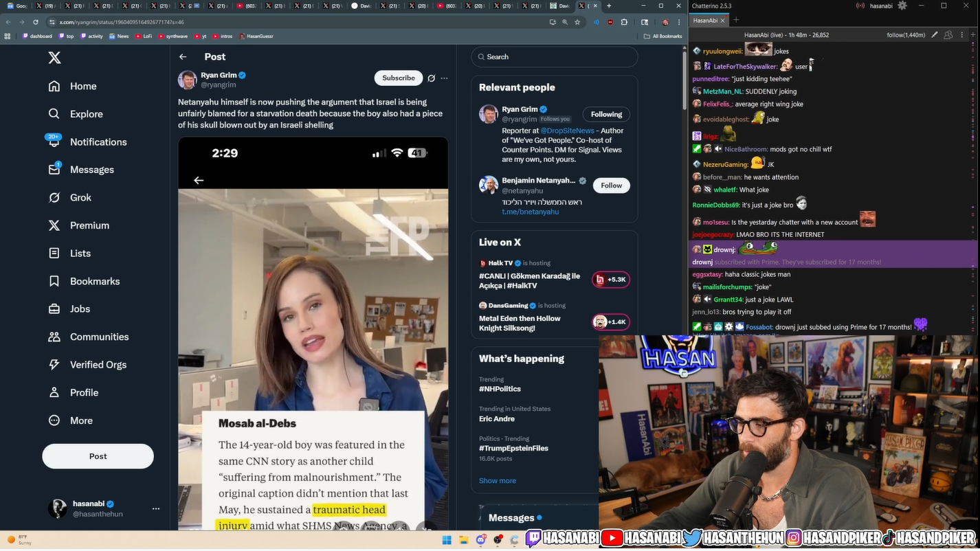Open File Explorer from the taskbar

point(463,540)
